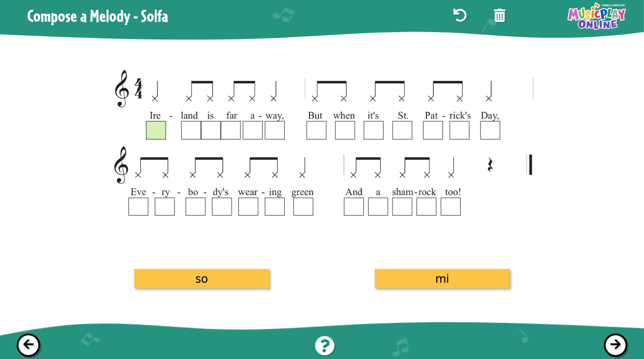Image resolution: width=644 pixels, height=359 pixels.
Task: Select the box under 'too!'
Action: pos(451,206)
